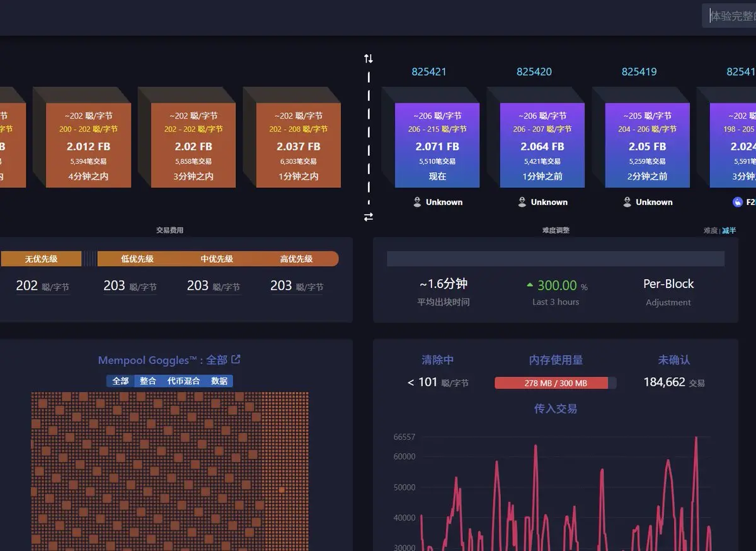
Task: Select the 整合 filter tab
Action: click(x=148, y=381)
